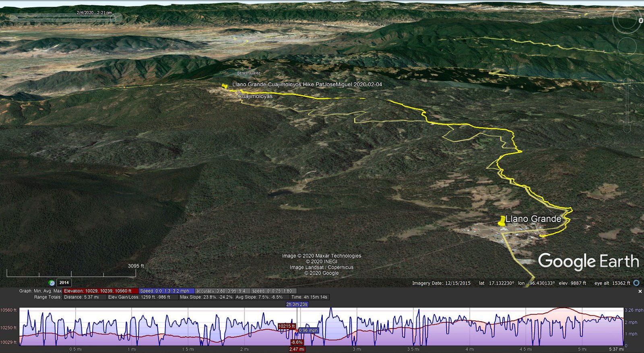This screenshot has height=353, width=644.
Task: Click the Llano Grande yellow pushpin
Action: point(502,221)
